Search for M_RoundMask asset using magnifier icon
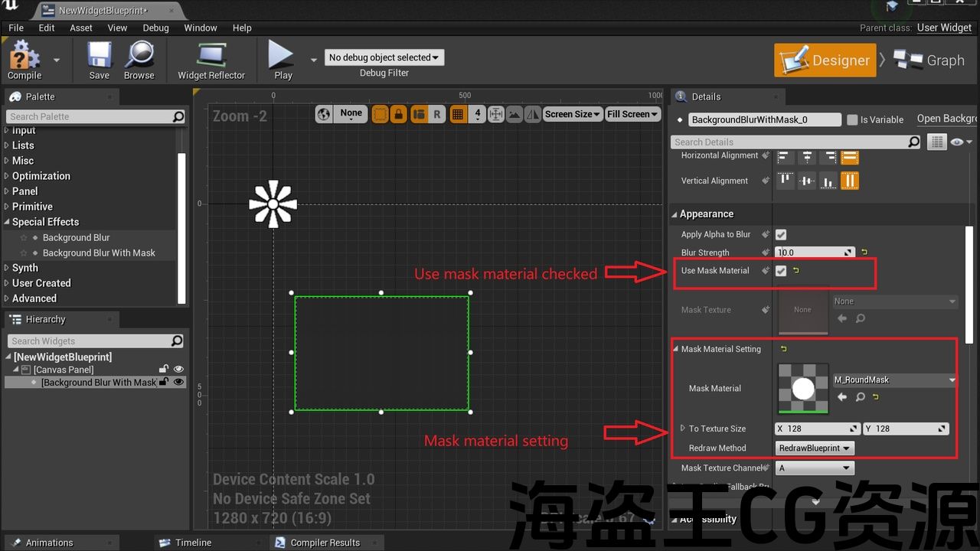 tap(861, 397)
